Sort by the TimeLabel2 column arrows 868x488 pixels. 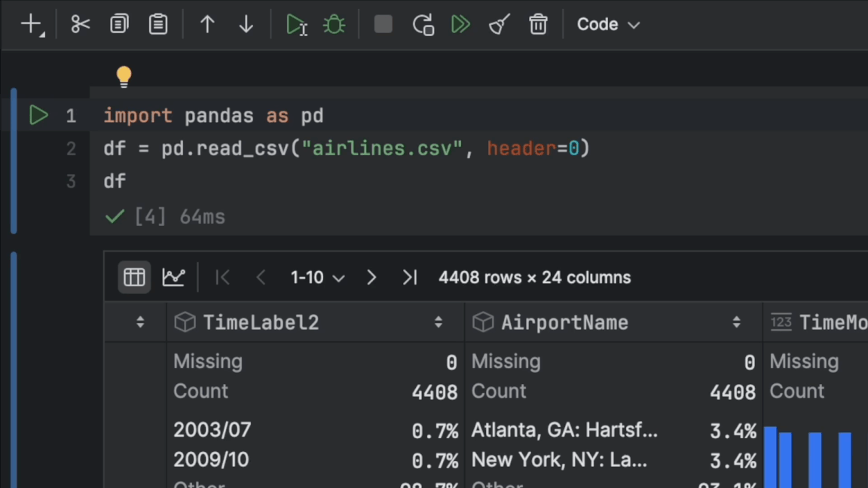(x=438, y=322)
